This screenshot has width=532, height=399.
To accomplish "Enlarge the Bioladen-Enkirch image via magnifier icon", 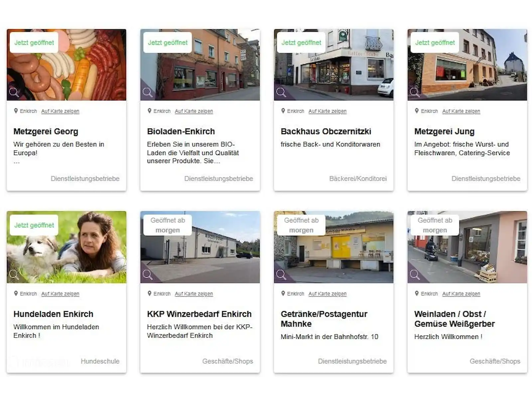I will tap(148, 92).
